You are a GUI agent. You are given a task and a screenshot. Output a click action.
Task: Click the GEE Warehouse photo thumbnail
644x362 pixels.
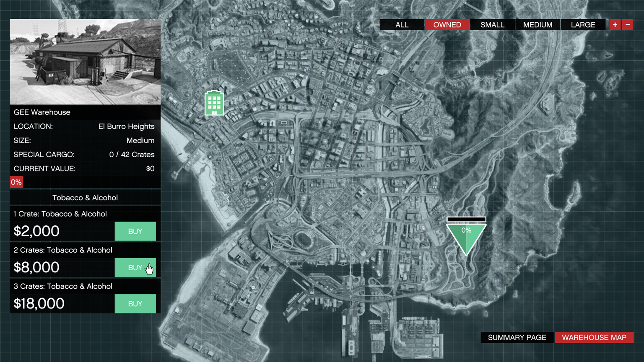click(x=85, y=62)
